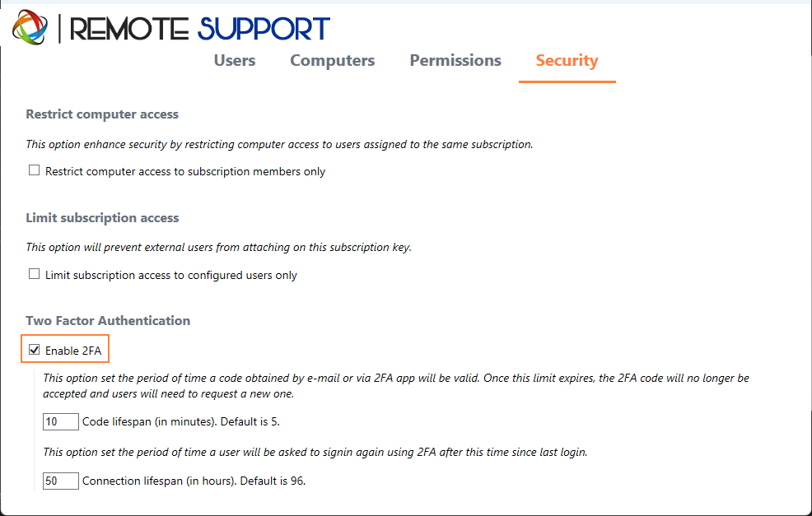Open the Users tab
This screenshot has width=812, height=516.
pyautogui.click(x=235, y=61)
